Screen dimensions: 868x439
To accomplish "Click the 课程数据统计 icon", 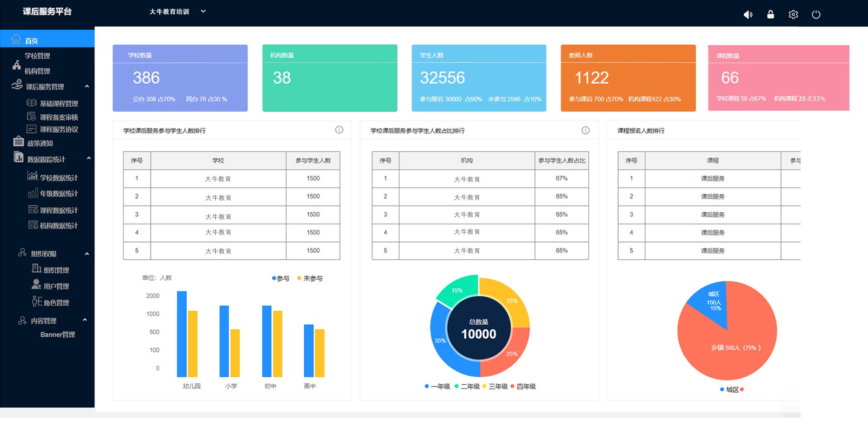I will pyautogui.click(x=33, y=210).
